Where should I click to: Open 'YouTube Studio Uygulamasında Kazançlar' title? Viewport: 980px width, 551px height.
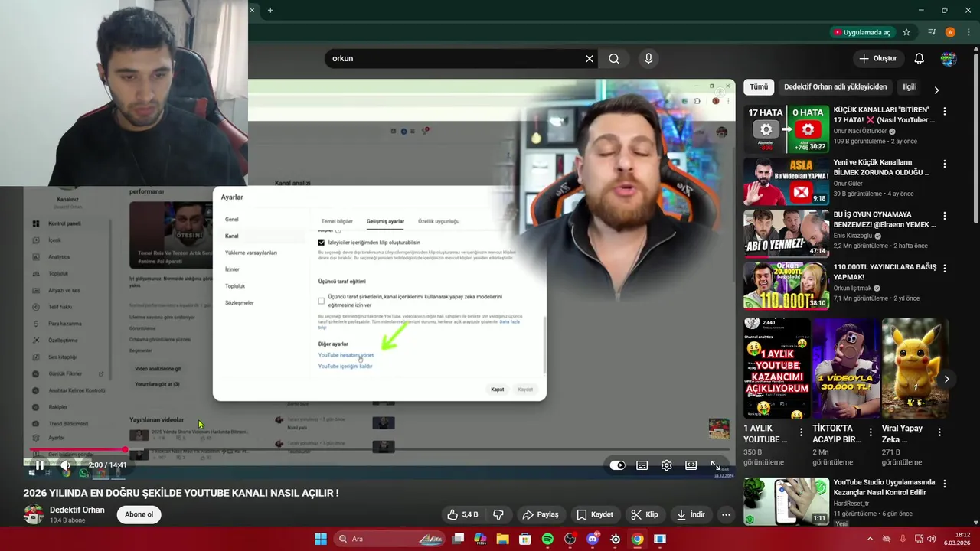[x=884, y=487]
